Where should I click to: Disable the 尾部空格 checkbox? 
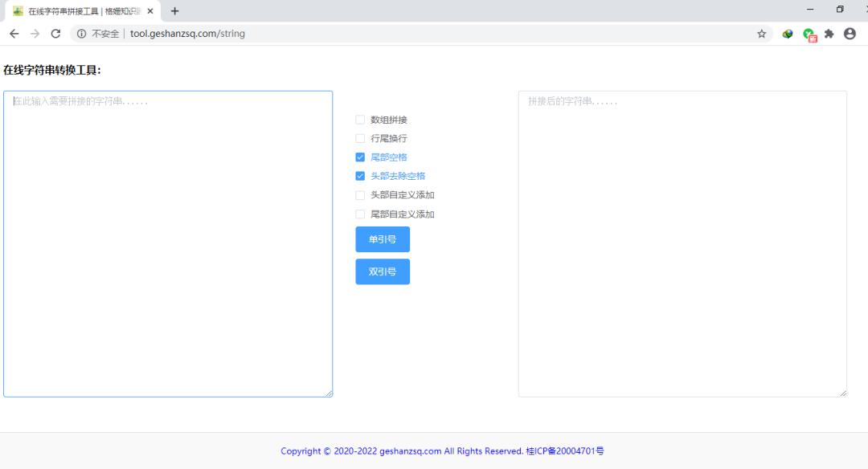point(359,157)
